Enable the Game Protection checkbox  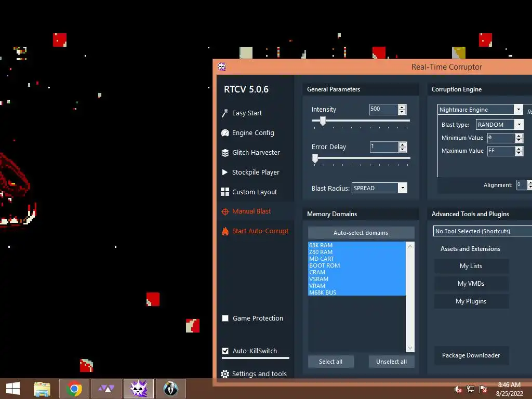[225, 318]
